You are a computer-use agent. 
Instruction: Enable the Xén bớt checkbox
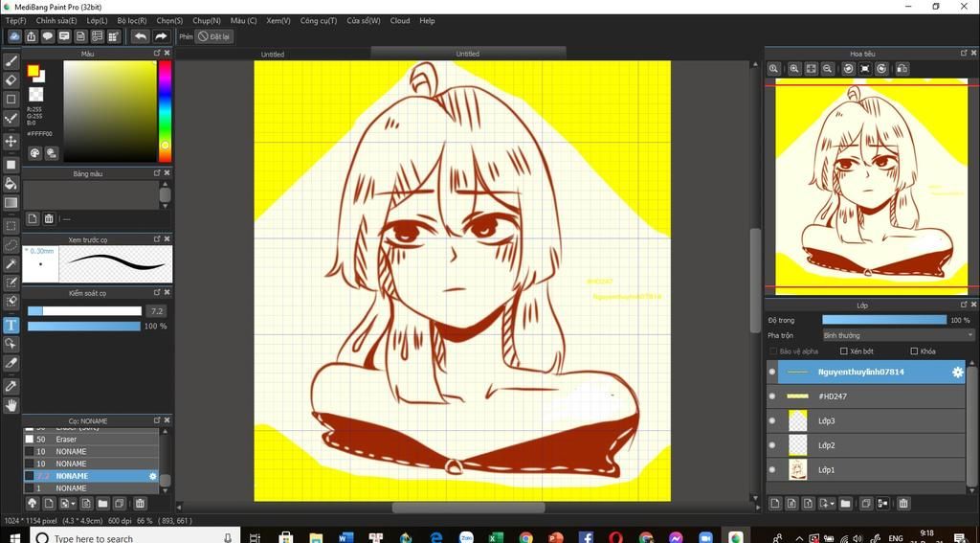click(844, 351)
